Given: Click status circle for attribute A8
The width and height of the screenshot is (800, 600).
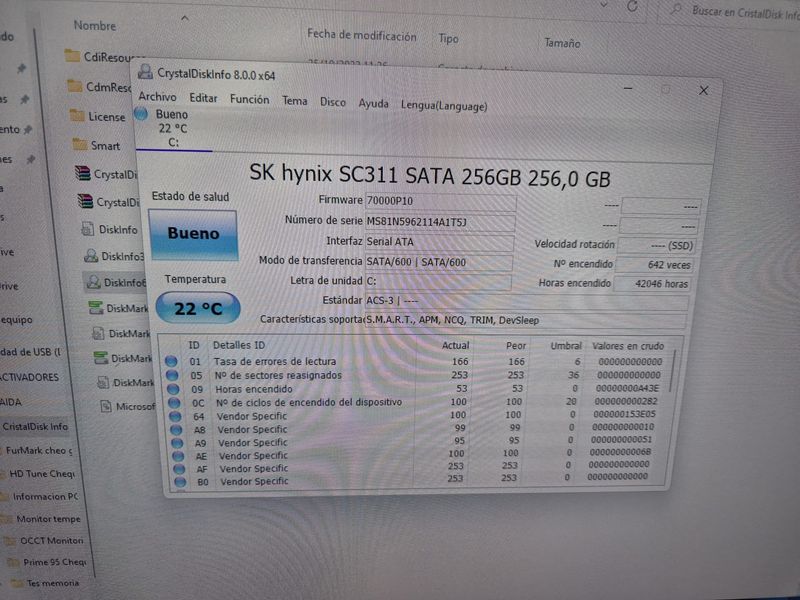Looking at the screenshot, I should point(177,430).
